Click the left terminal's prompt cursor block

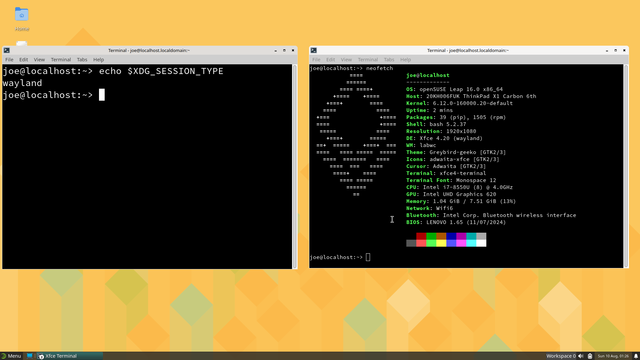coord(102,95)
